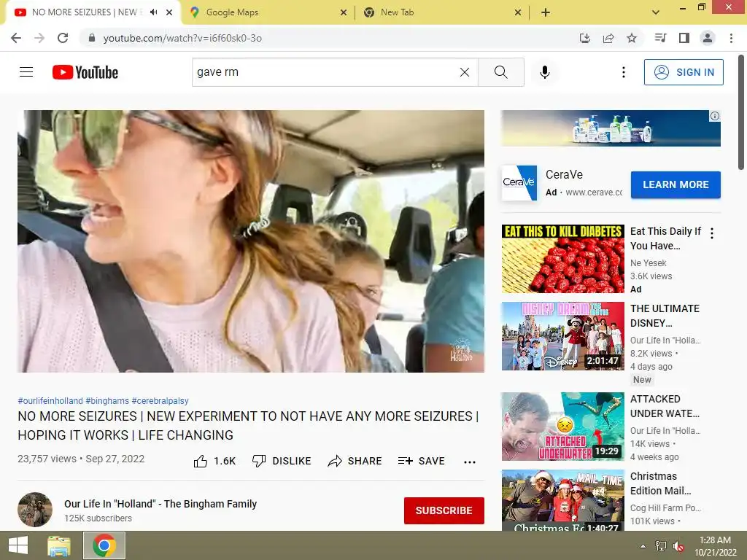Open THE ULTIMATE DISNEY video title
Image resolution: width=747 pixels, height=560 pixels.
pos(665,316)
